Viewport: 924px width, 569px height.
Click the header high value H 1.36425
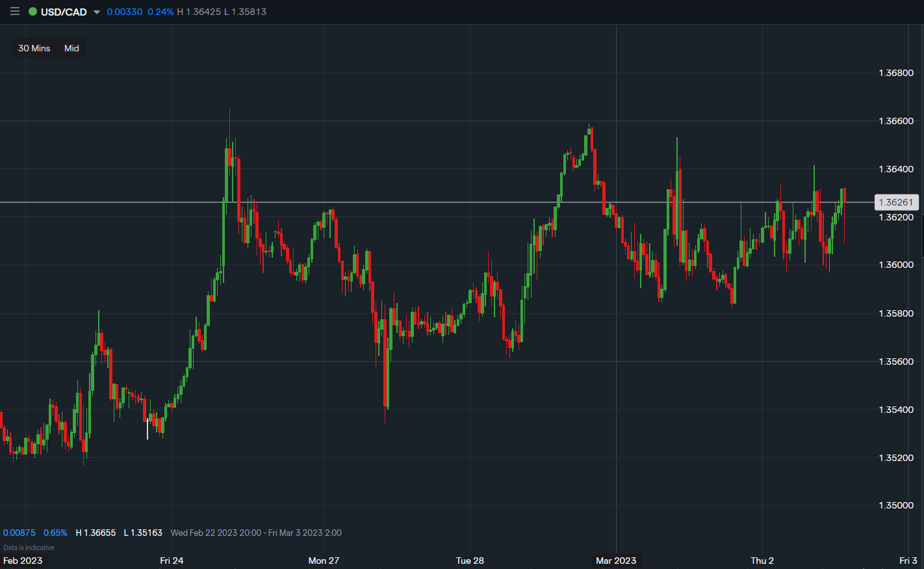pos(199,12)
